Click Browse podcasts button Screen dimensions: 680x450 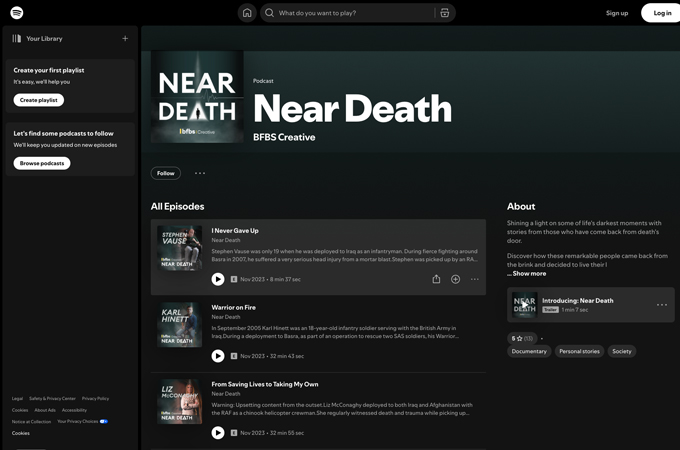tap(42, 163)
